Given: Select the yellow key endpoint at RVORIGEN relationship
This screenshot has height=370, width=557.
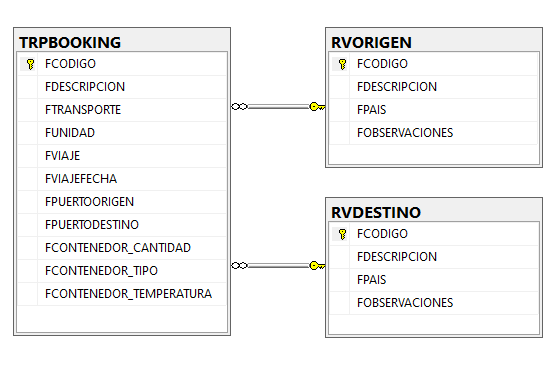Looking at the screenshot, I should (x=317, y=107).
